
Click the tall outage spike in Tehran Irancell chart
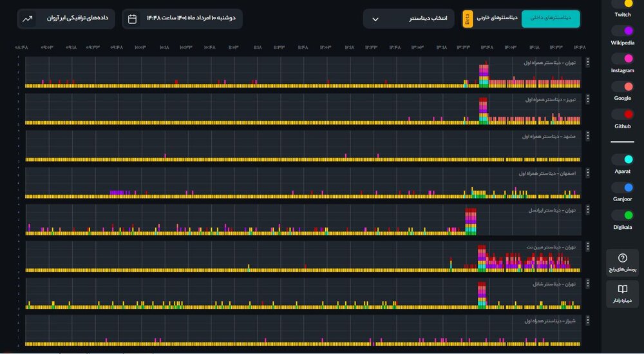[x=471, y=221]
